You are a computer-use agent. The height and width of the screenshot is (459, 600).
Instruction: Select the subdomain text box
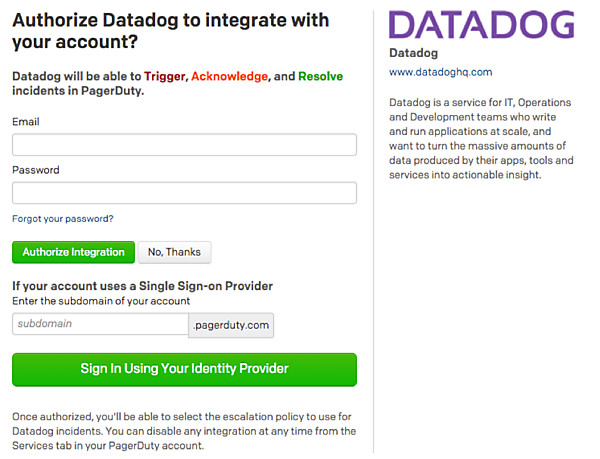pos(100,325)
